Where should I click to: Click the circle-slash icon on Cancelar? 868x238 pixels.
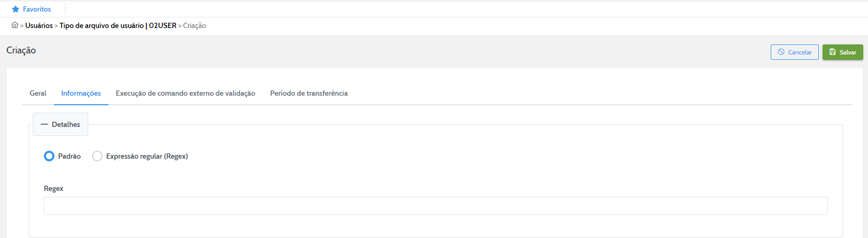[x=781, y=52]
